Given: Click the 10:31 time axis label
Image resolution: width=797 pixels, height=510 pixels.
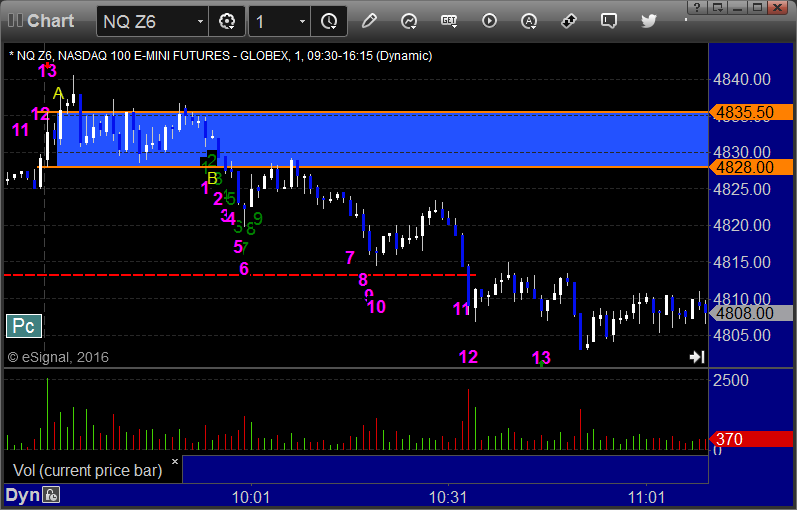Looking at the screenshot, I should coord(448,497).
